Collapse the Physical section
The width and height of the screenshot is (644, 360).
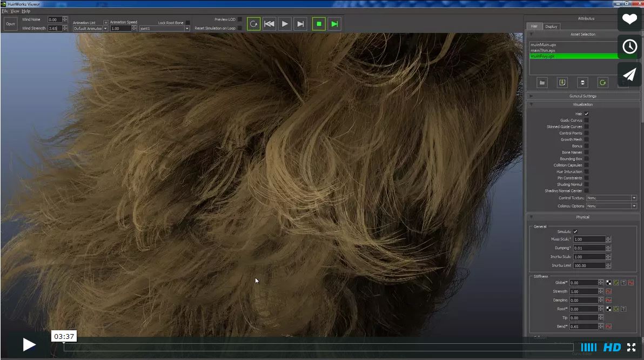point(531,217)
